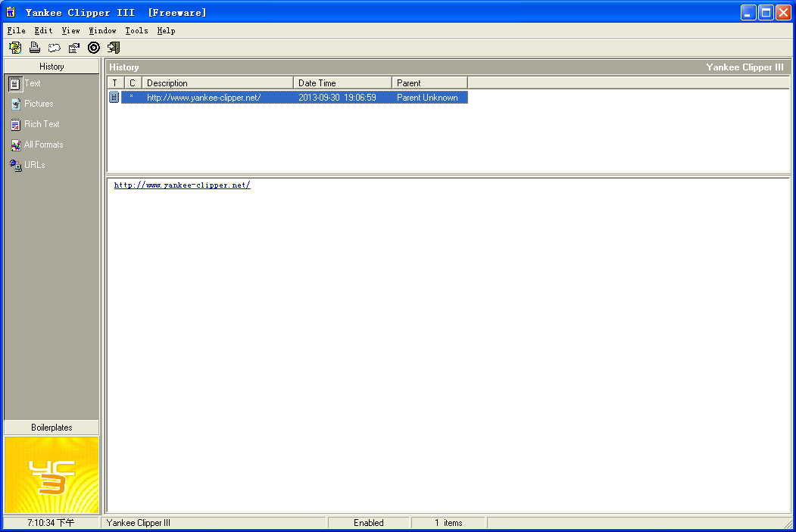
Task: Click the text type icon of the clip row
Action: [x=114, y=98]
